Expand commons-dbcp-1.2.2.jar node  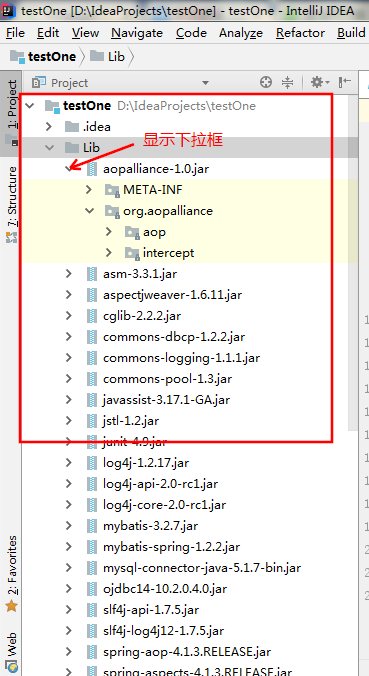[69, 337]
